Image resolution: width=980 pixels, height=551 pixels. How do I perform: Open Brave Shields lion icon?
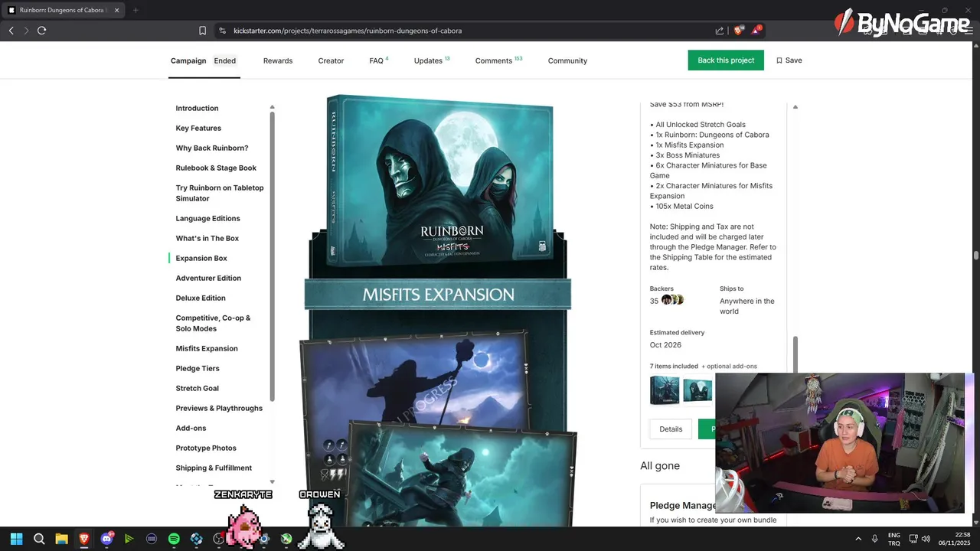tap(738, 31)
